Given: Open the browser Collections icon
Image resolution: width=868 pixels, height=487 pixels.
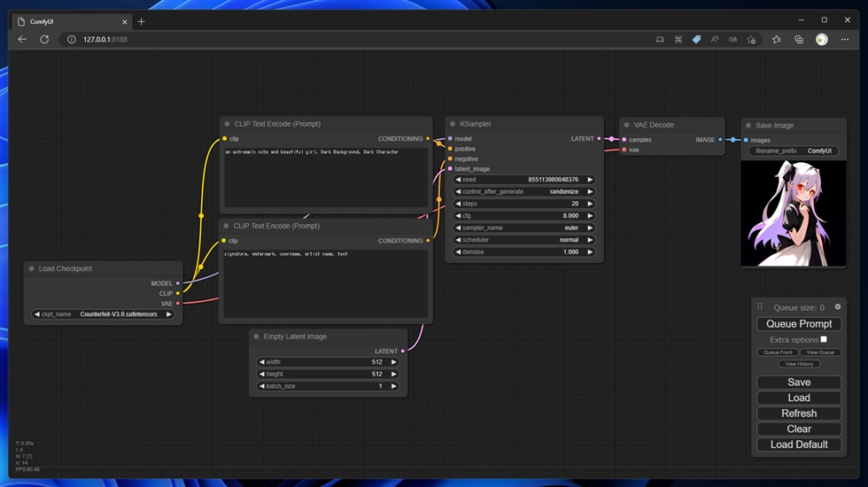Looking at the screenshot, I should [x=798, y=39].
